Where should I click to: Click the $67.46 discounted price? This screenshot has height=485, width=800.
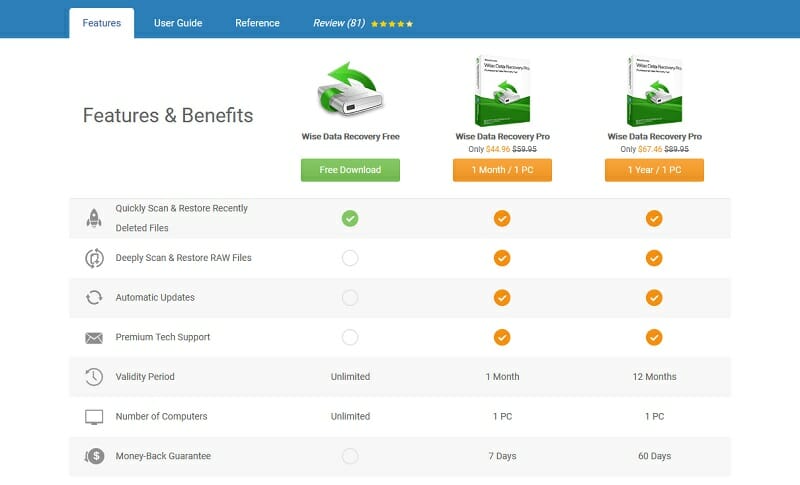(x=650, y=149)
